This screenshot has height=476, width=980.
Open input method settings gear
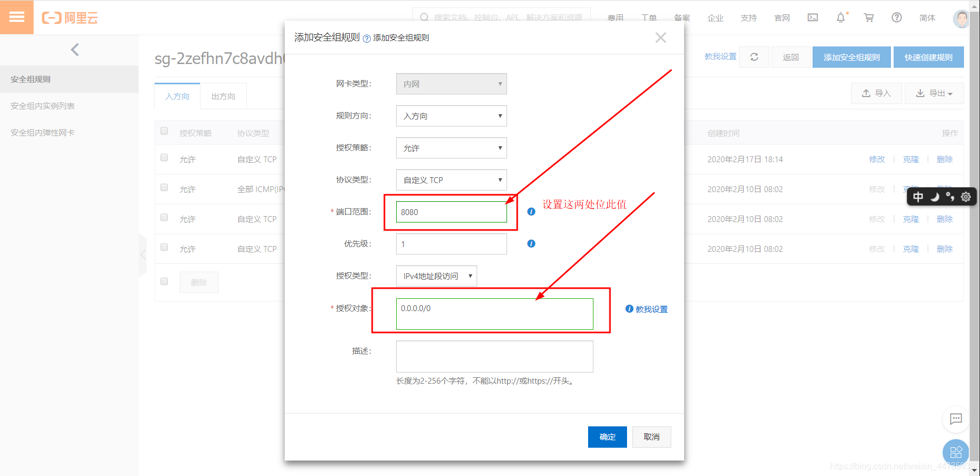pyautogui.click(x=966, y=197)
